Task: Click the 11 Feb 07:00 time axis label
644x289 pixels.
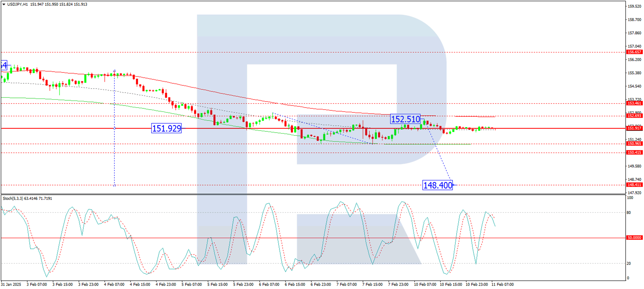Action: 502,284
